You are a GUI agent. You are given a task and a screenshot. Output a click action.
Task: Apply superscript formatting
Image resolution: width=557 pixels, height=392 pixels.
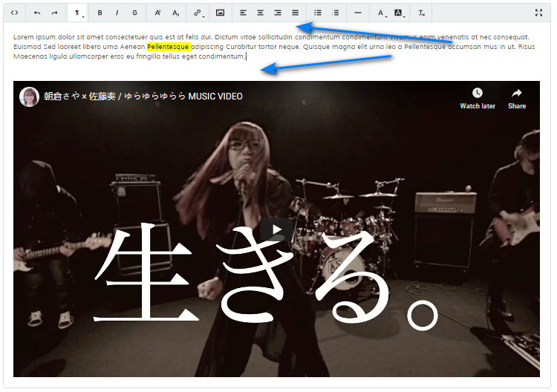pyautogui.click(x=157, y=13)
